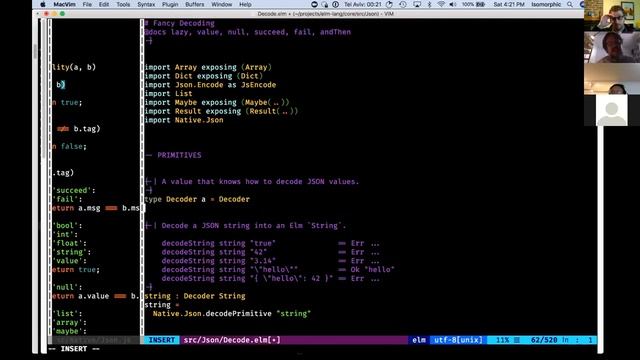Click the 'array': case in left pane
This screenshot has height=360, width=640.
point(69,322)
